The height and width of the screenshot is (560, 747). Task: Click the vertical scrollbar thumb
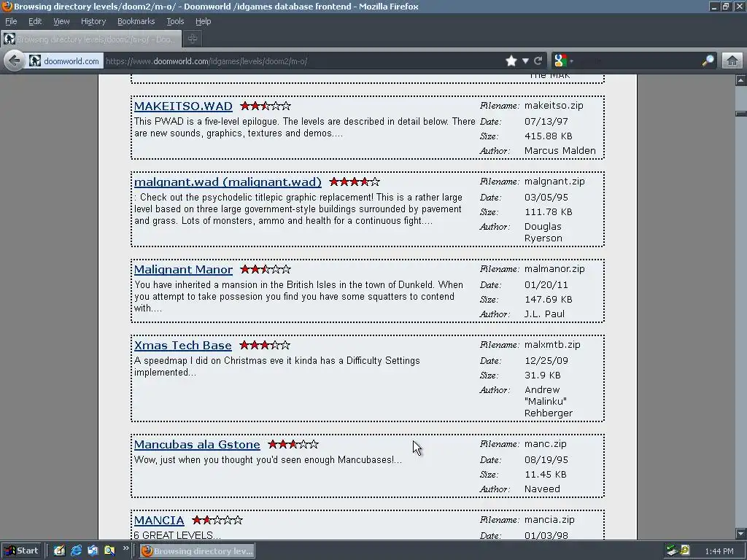[x=740, y=113]
